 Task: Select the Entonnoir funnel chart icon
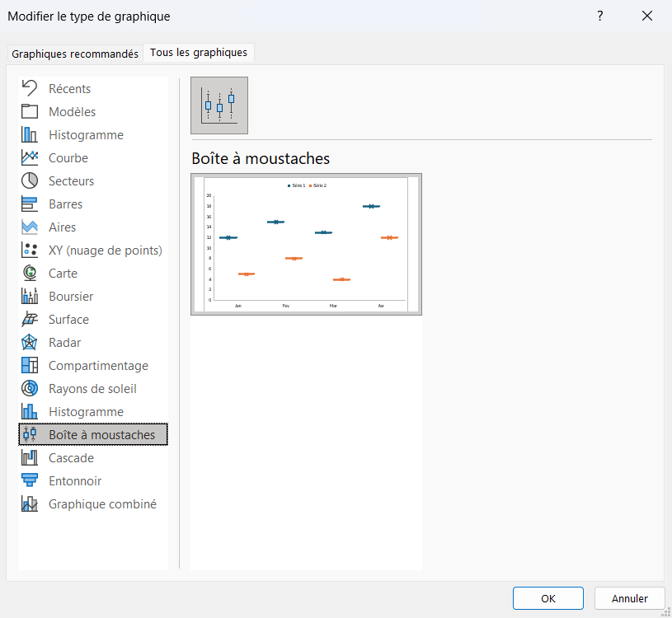tap(30, 481)
